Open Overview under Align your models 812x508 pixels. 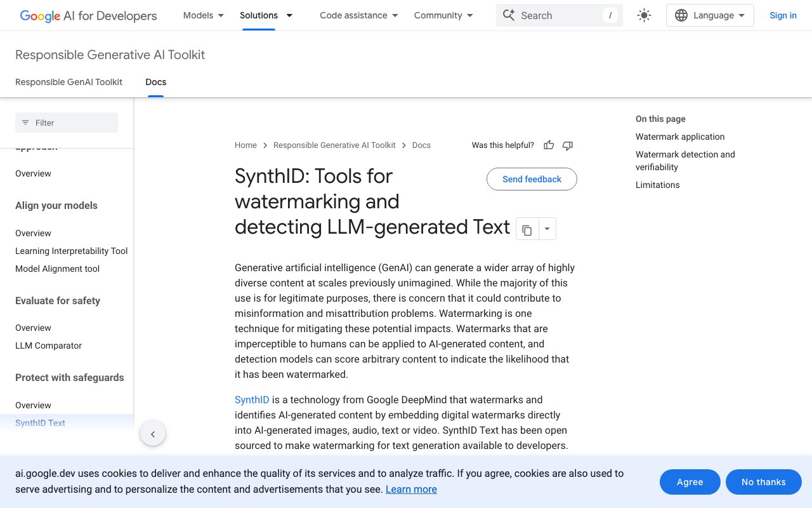[33, 233]
